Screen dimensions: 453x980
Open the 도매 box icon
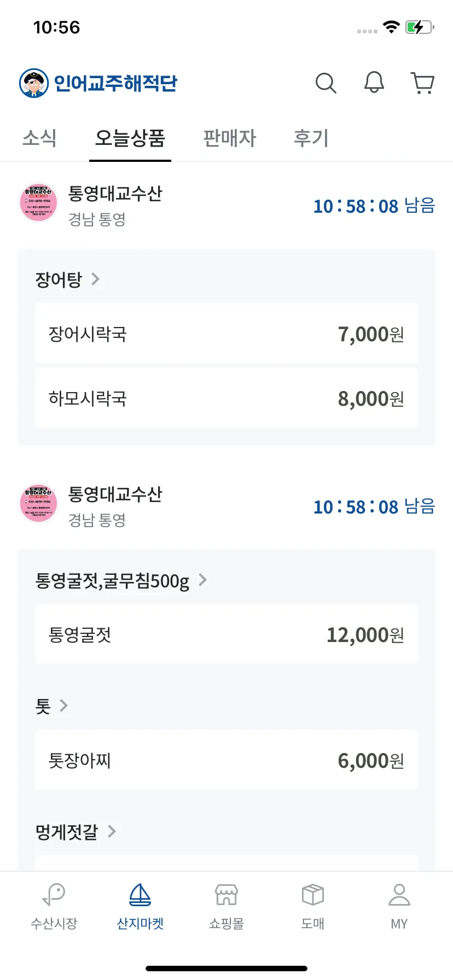click(313, 895)
